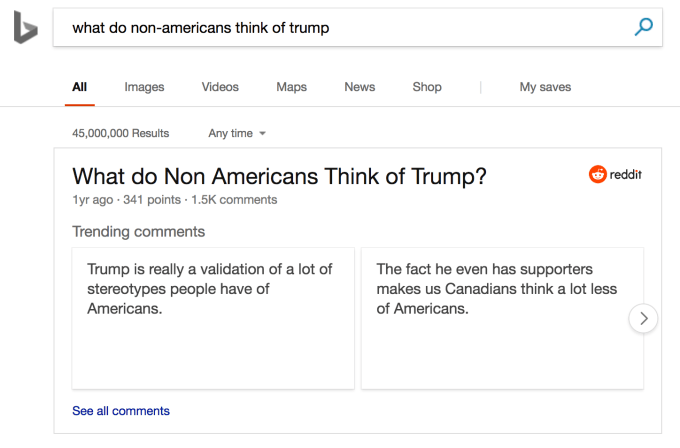Select the Maps tab
The width and height of the screenshot is (680, 448).
pyautogui.click(x=291, y=87)
